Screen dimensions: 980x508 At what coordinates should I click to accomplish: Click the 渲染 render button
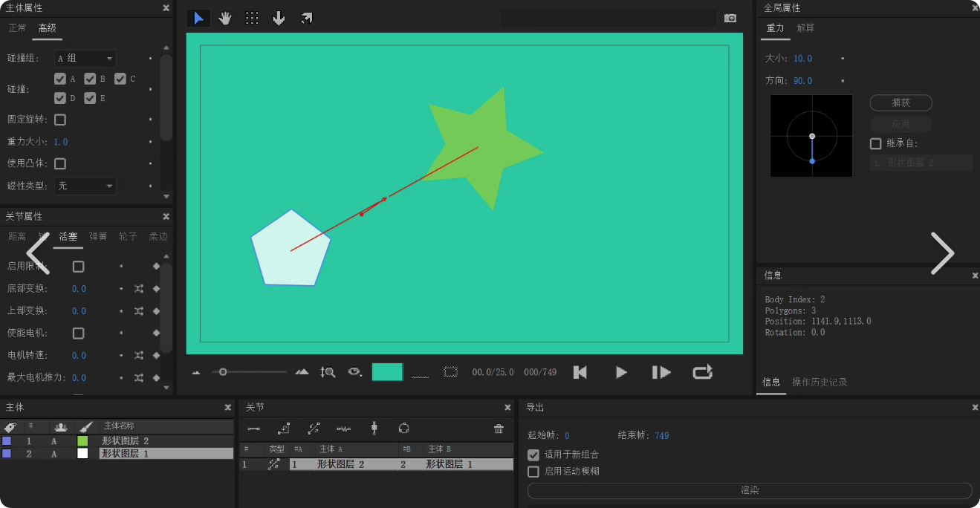pos(750,491)
